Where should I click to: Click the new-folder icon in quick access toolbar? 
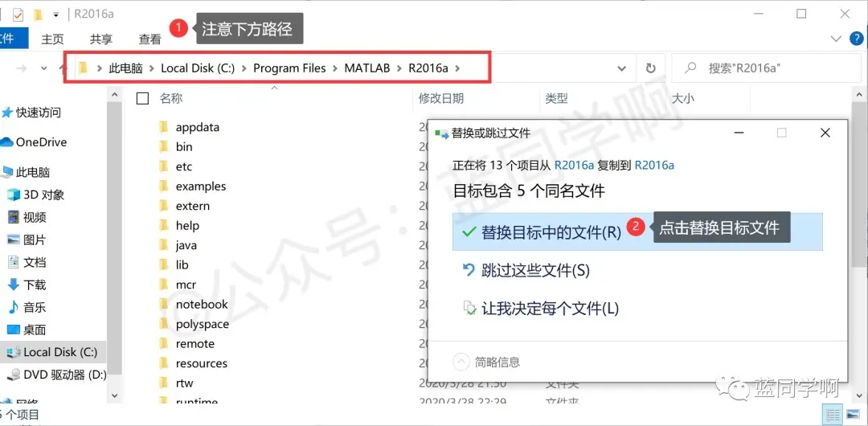[x=39, y=14]
